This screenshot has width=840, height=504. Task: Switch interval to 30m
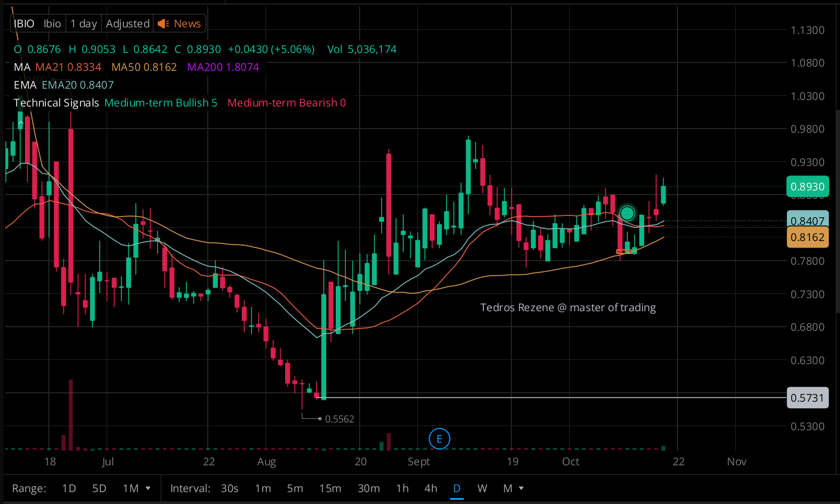point(369,489)
